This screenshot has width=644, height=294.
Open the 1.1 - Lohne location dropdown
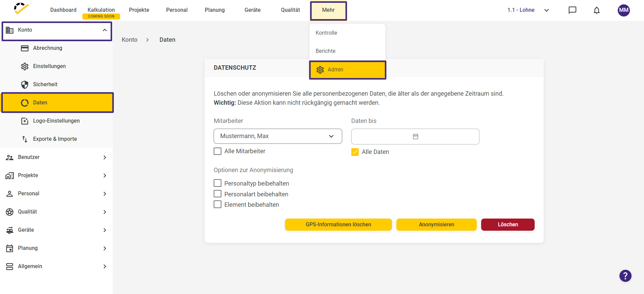(528, 10)
